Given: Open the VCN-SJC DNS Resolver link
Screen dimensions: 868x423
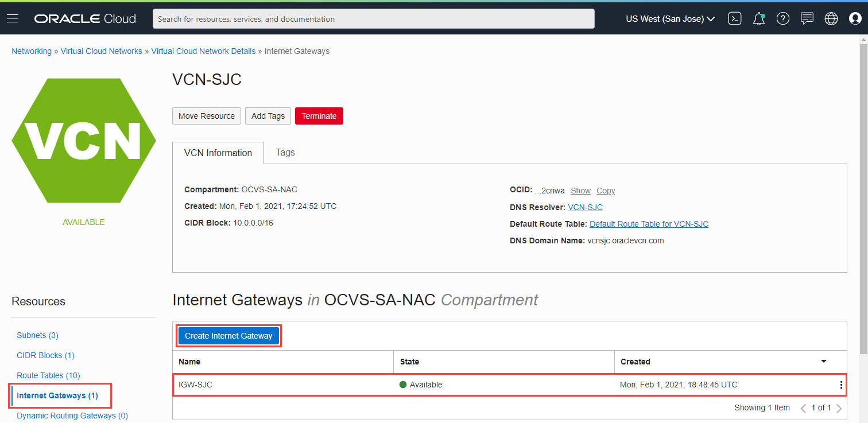Looking at the screenshot, I should [586, 207].
